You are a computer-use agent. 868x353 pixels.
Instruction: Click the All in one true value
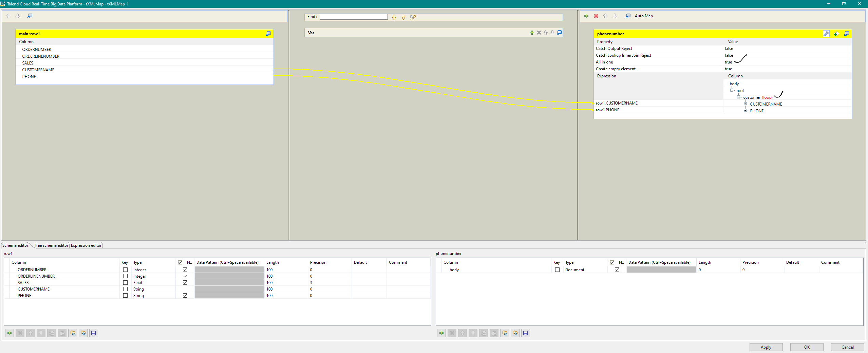[x=728, y=62]
